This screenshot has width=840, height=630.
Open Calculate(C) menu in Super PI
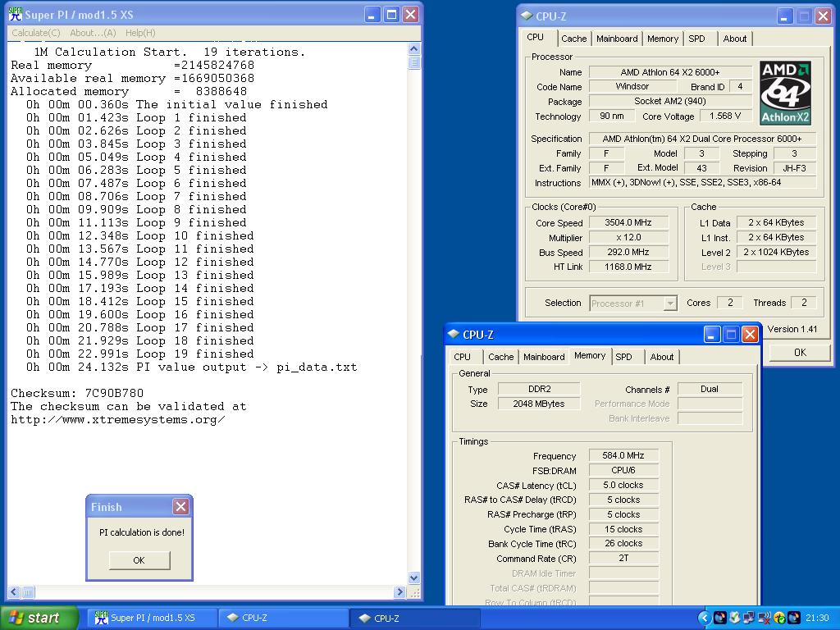(x=36, y=33)
